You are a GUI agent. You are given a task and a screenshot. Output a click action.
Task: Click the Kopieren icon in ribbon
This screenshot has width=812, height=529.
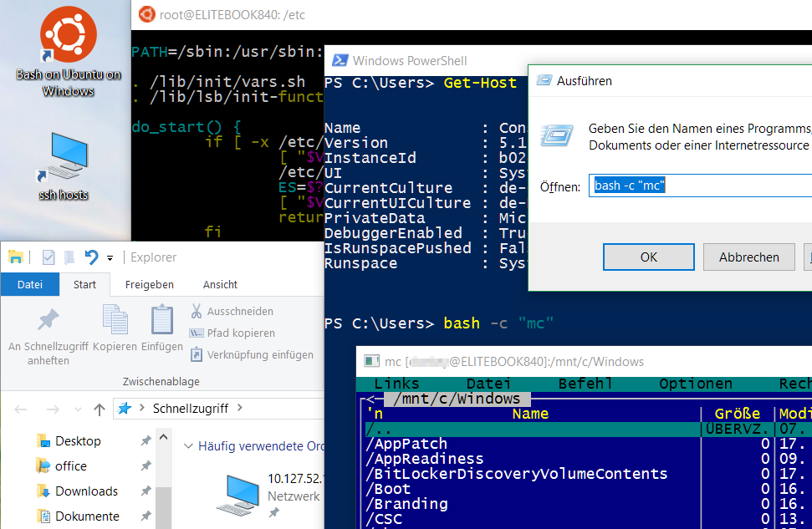click(x=115, y=320)
